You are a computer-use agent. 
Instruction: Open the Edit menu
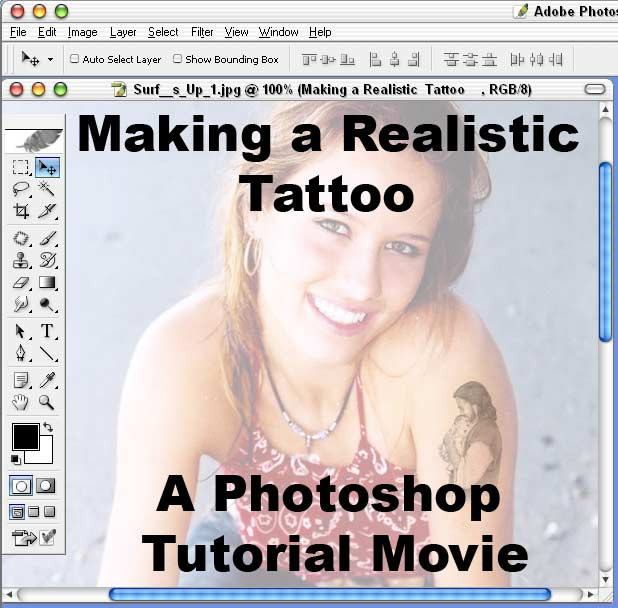pos(47,32)
